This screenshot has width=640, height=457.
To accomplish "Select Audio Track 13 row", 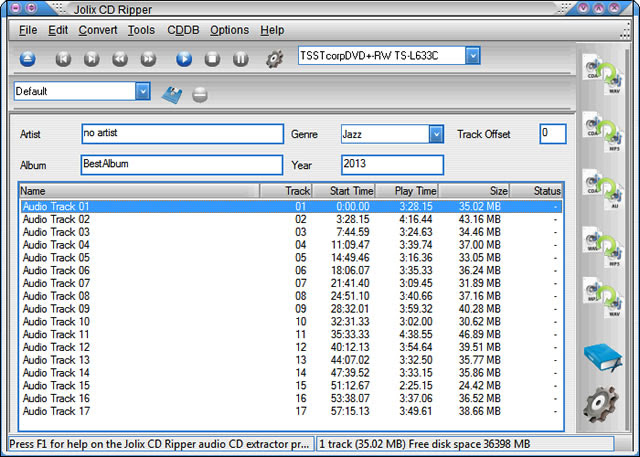I will click(291, 360).
